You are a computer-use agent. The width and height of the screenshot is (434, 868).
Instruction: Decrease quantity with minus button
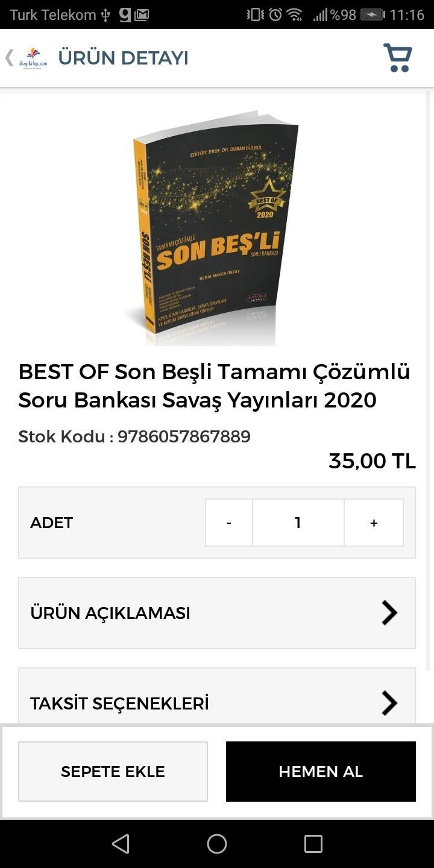click(x=229, y=523)
